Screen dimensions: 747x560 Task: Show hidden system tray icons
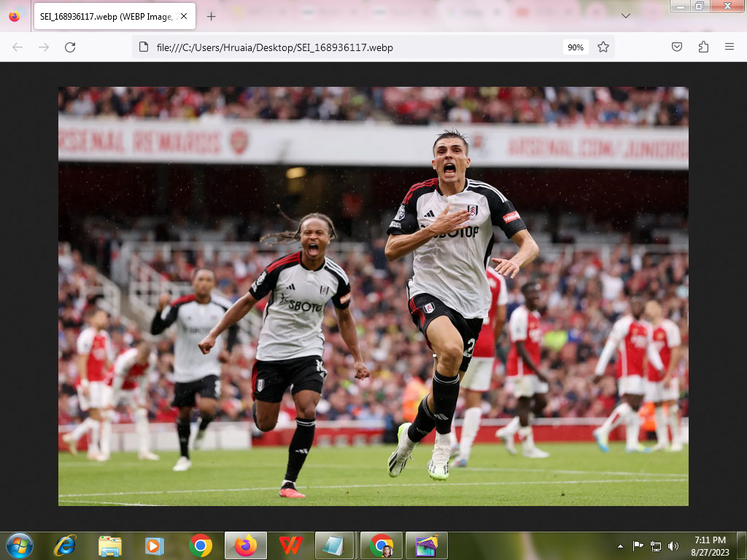620,545
